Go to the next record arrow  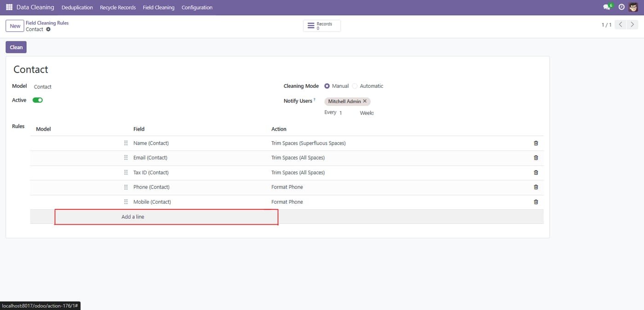[633, 25]
